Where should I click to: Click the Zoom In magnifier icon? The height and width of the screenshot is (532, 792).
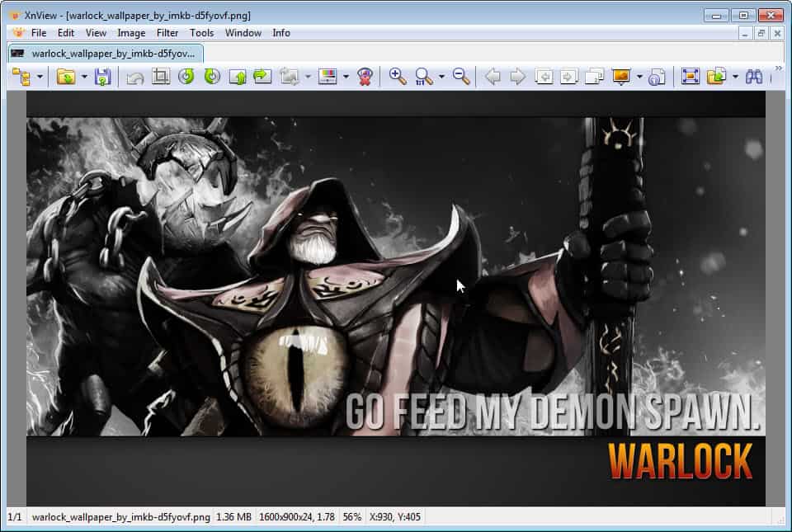click(398, 77)
